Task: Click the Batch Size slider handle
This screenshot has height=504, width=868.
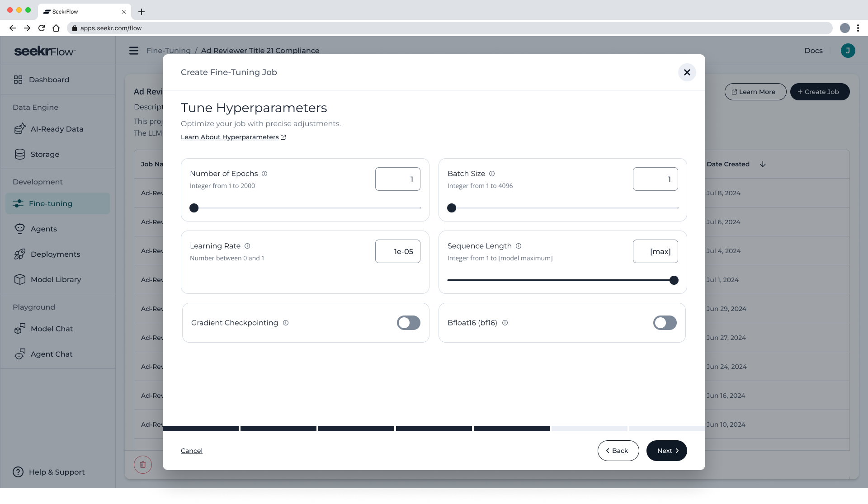Action: (x=452, y=208)
